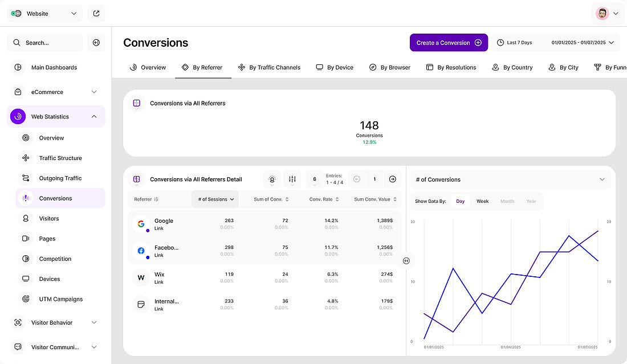Switch chart grouping to Week

click(482, 201)
